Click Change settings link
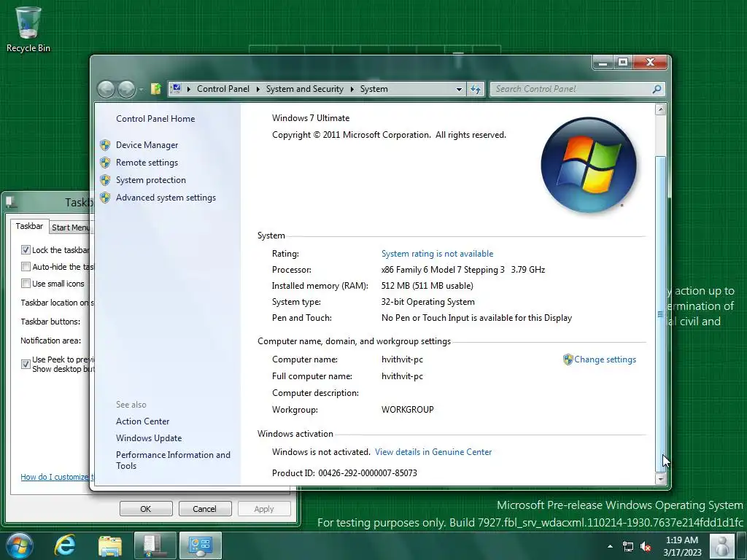747x560 pixels. tap(605, 359)
